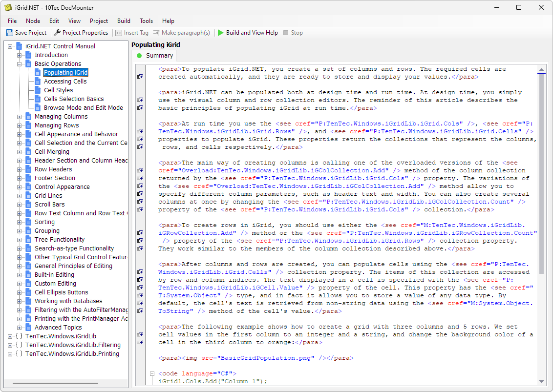Click document icon next to Footer Section
Image resolution: width=553 pixels, height=392 pixels.
coord(28,178)
